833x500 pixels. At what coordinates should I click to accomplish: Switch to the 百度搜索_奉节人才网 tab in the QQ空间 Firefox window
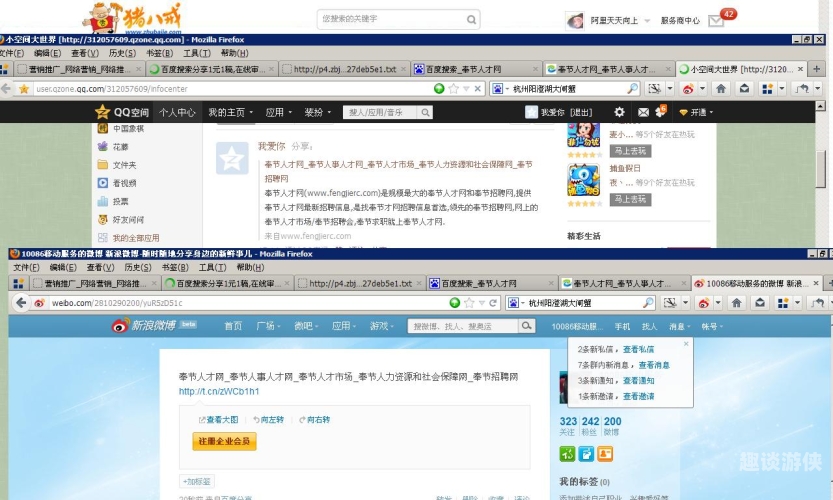point(475,69)
